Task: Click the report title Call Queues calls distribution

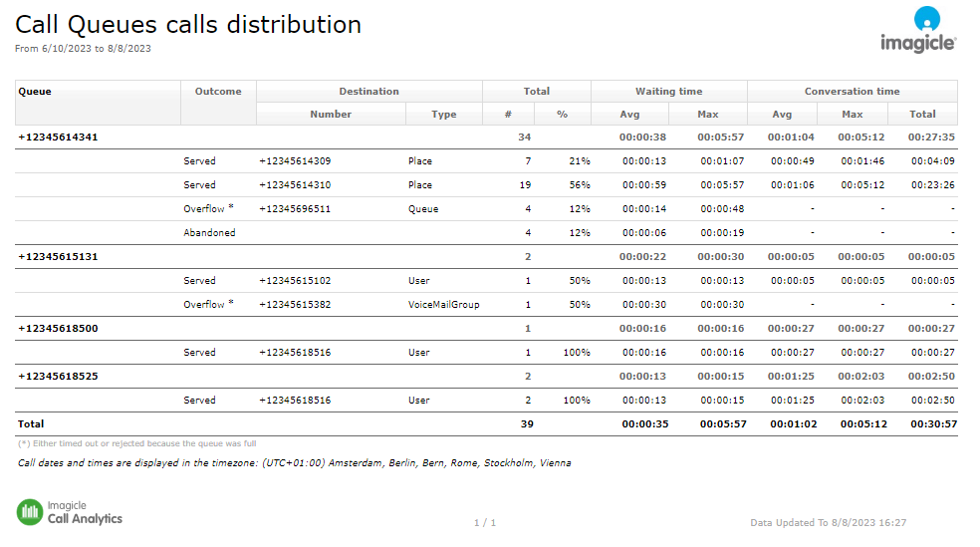Action: pos(188,25)
